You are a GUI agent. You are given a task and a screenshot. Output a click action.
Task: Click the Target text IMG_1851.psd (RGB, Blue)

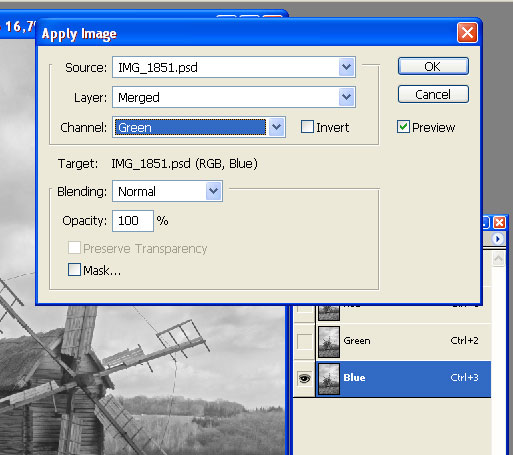(x=184, y=164)
